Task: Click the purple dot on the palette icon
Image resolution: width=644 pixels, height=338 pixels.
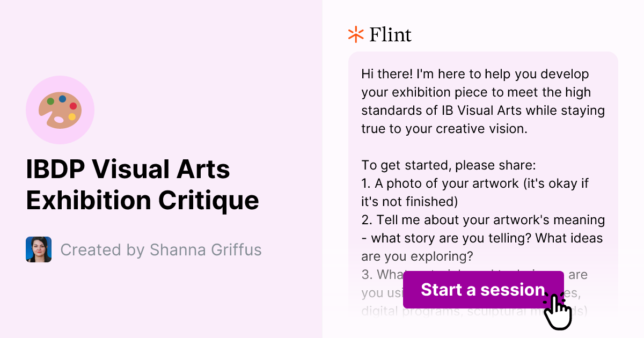Action: [62, 99]
